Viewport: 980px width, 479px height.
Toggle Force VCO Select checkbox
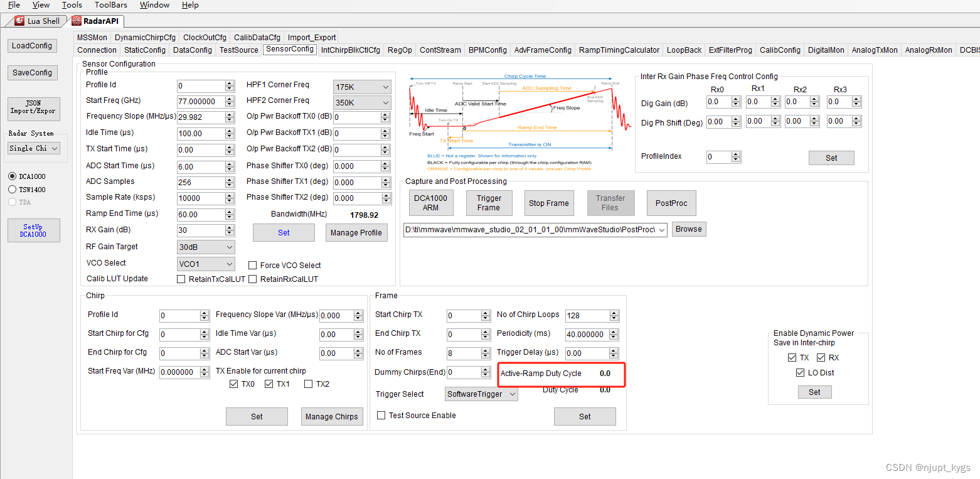[x=253, y=266]
